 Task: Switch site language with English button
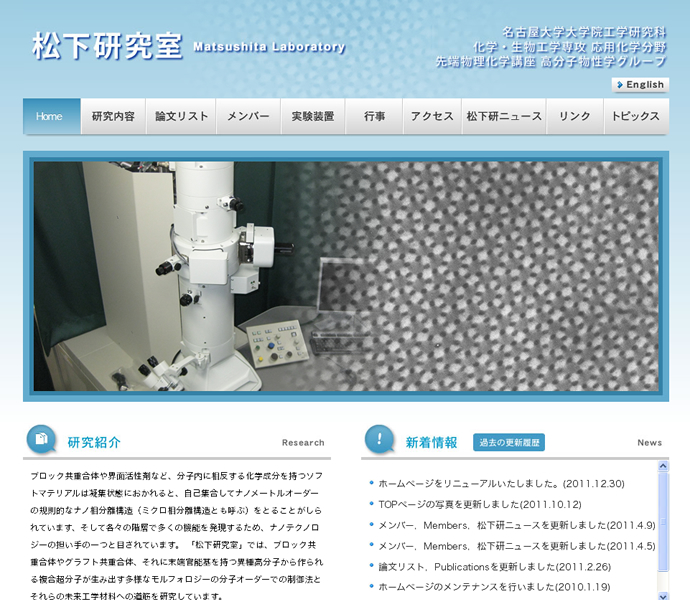(640, 85)
